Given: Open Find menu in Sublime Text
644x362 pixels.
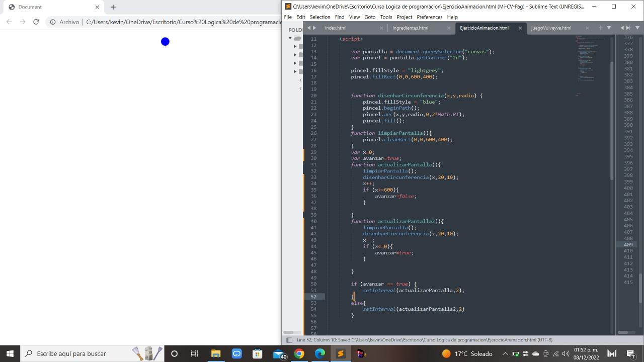Looking at the screenshot, I should 340,17.
